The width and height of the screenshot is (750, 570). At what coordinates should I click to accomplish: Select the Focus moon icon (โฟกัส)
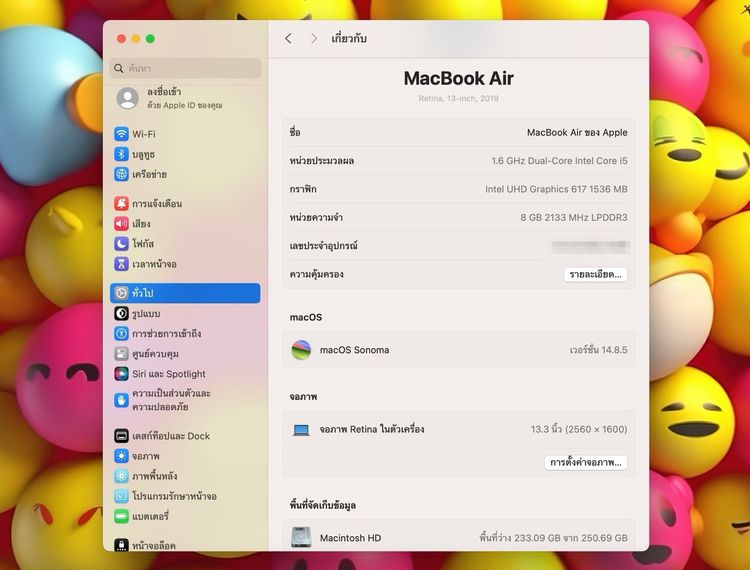(x=121, y=243)
